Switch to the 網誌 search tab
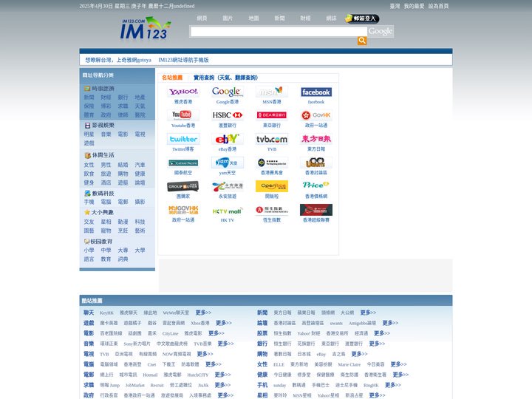Screen dimensions: 532x399 (x=331, y=18)
